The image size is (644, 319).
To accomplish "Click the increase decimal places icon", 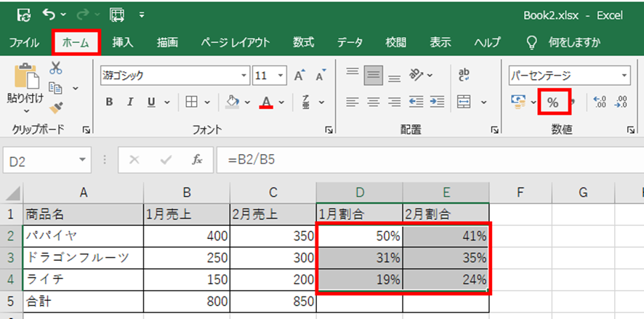I will point(600,102).
